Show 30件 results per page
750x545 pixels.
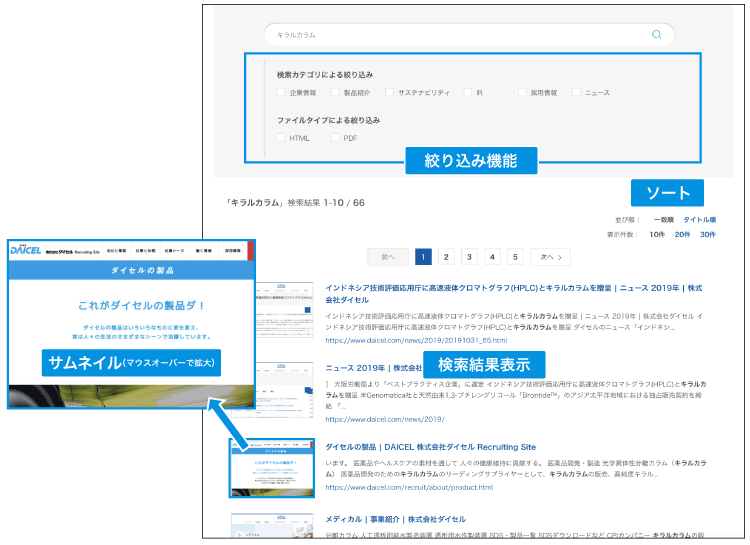(708, 234)
